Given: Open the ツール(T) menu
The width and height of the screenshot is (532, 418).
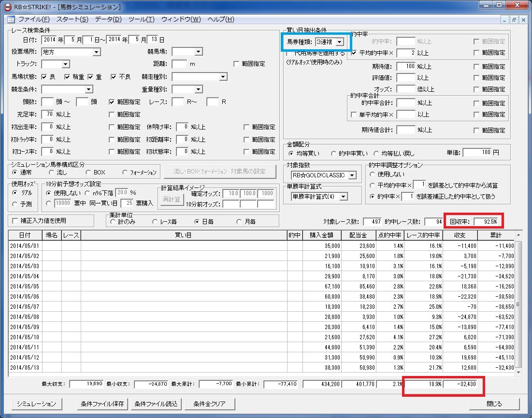Looking at the screenshot, I should (x=141, y=19).
